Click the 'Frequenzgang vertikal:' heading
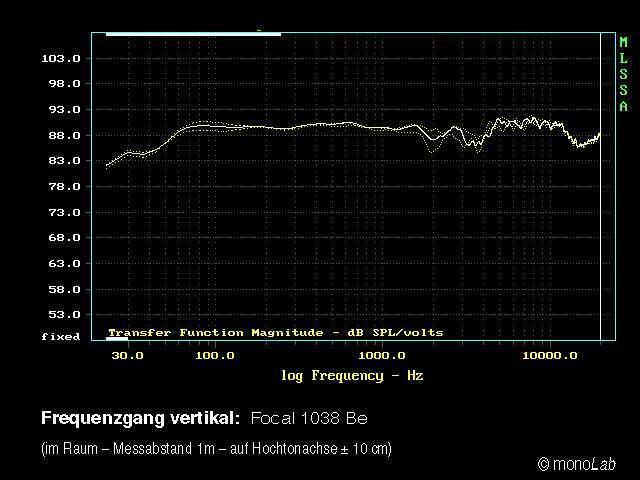 (141, 418)
